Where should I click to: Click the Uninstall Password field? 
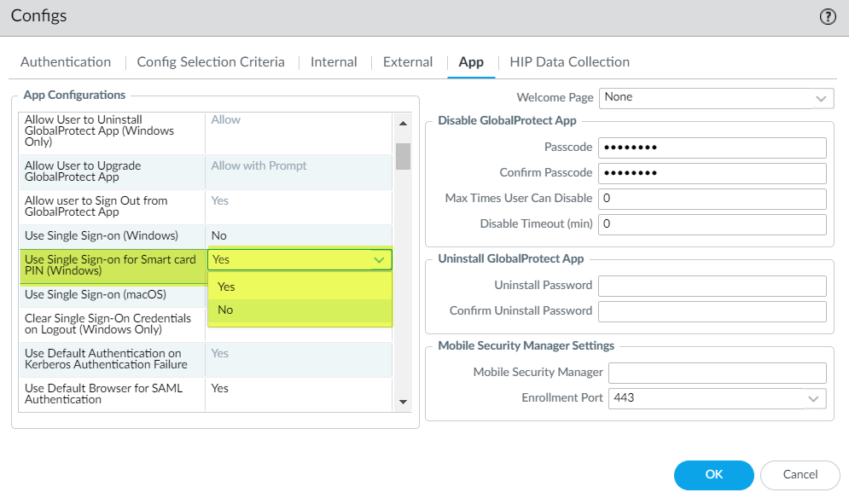pyautogui.click(x=712, y=286)
